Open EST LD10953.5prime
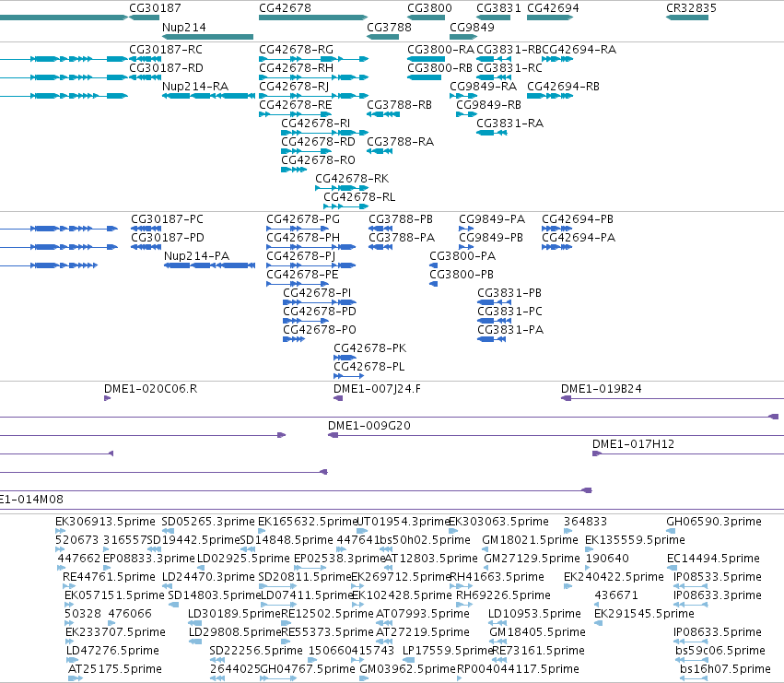 [534, 614]
